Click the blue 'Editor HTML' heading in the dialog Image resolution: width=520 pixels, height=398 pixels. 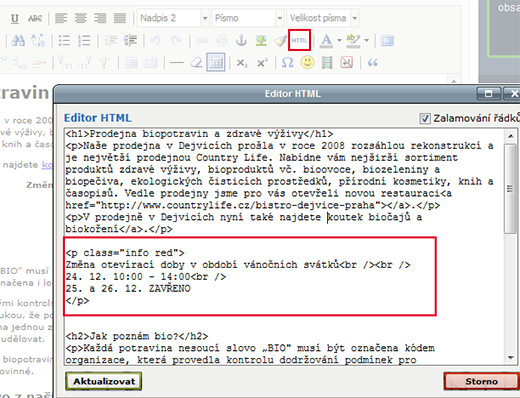98,118
